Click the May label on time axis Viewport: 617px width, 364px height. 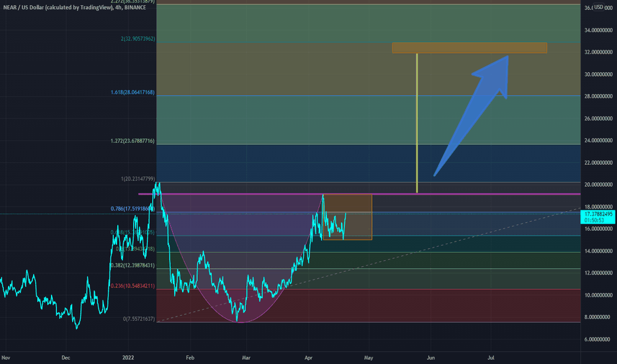tap(368, 357)
